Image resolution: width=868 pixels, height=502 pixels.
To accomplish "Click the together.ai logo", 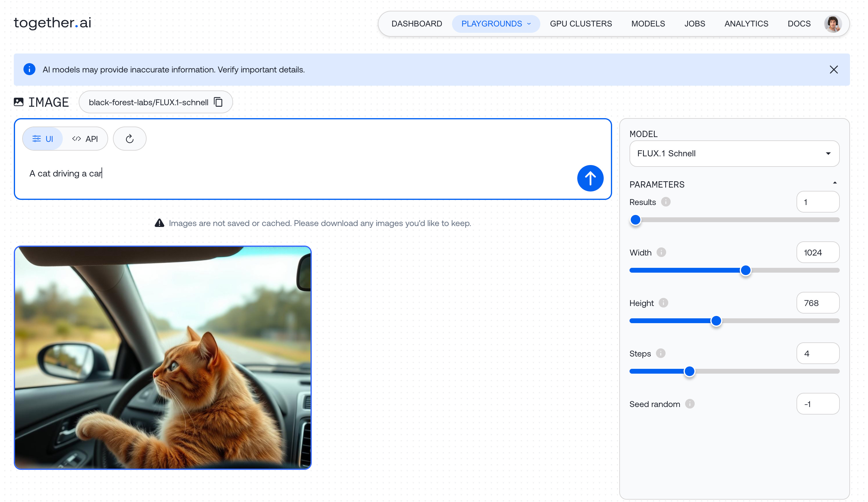I will (52, 23).
